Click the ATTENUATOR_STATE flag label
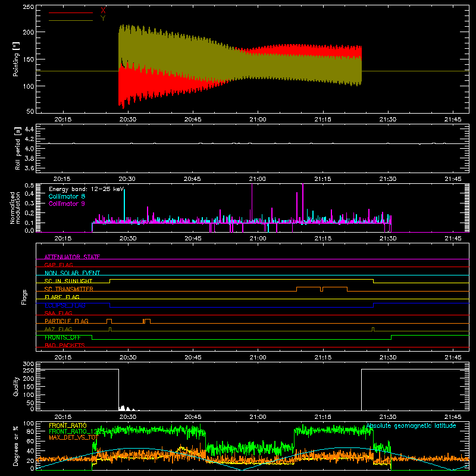This screenshot has height=476, width=476. tap(72, 257)
